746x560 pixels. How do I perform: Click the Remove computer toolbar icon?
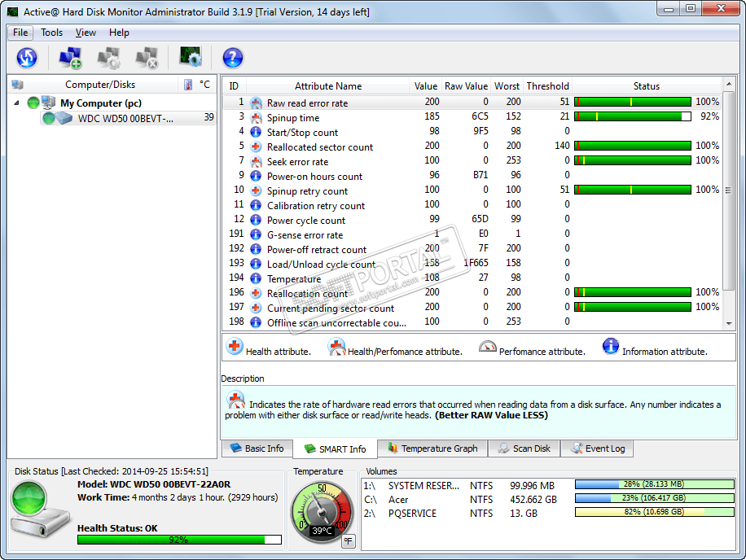[x=147, y=58]
